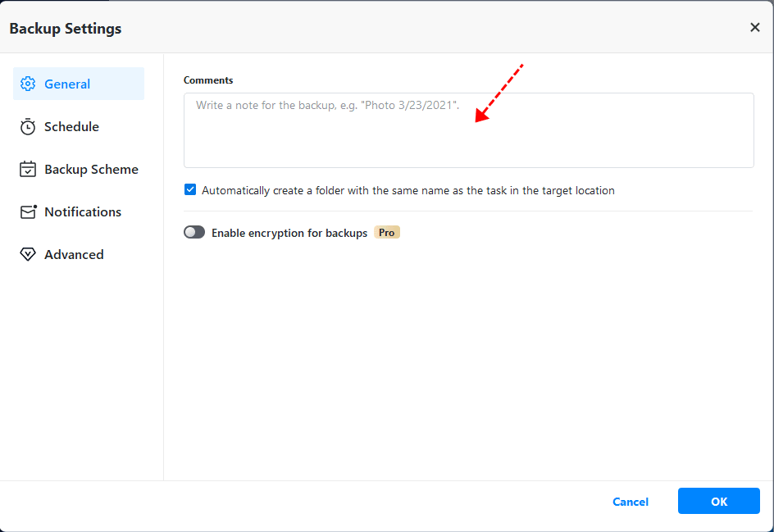Click the Backup Scheme calendar icon
The width and height of the screenshot is (774, 532).
[28, 169]
